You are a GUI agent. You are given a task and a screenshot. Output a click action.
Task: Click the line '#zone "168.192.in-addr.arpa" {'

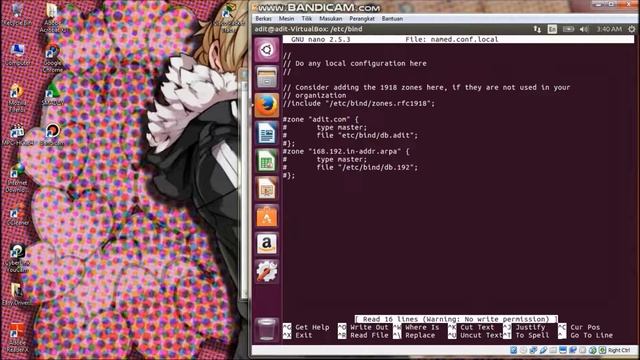tap(346, 151)
